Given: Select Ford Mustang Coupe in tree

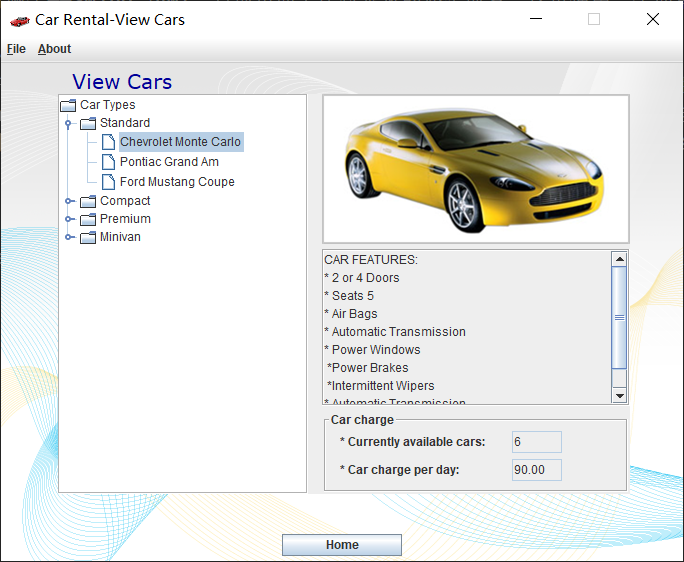Looking at the screenshot, I should (x=177, y=182).
